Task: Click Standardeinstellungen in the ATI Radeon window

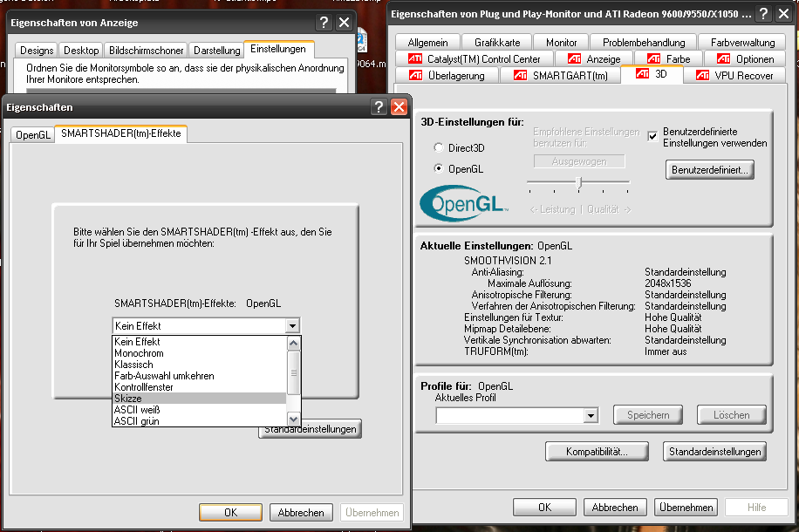Action: tap(715, 452)
